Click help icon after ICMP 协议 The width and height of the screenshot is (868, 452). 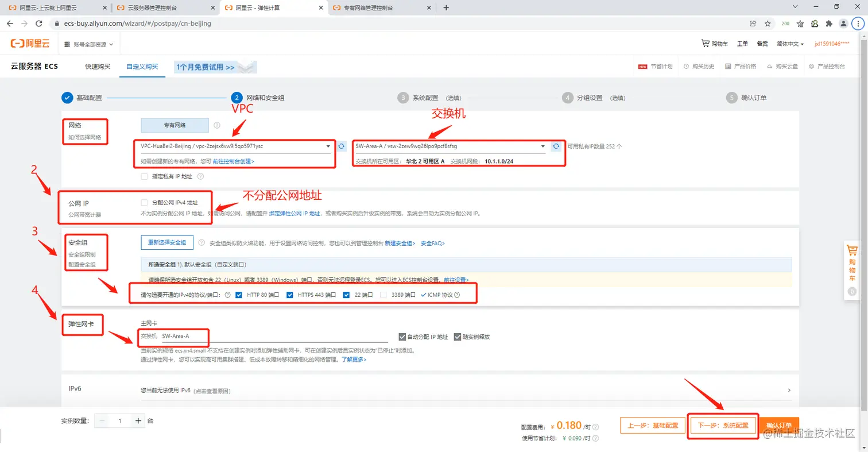click(457, 295)
